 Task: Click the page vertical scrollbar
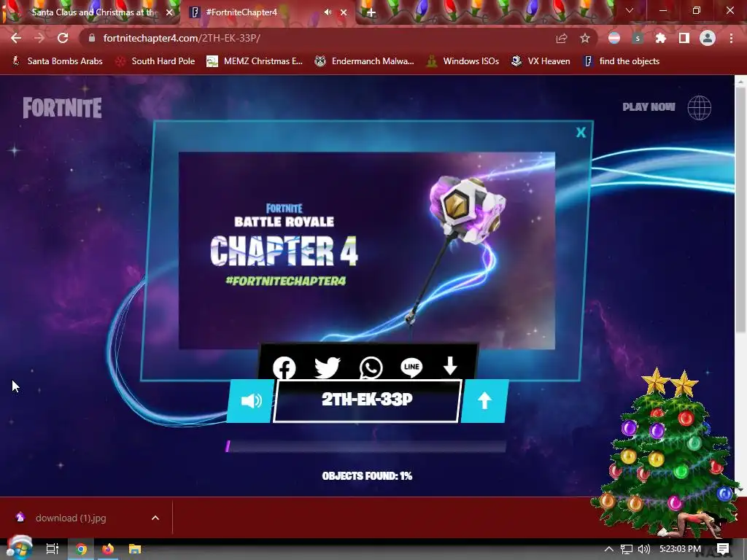[740, 209]
